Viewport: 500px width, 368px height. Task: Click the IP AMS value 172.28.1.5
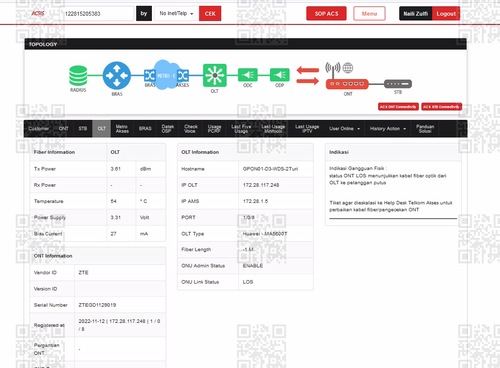(255, 201)
